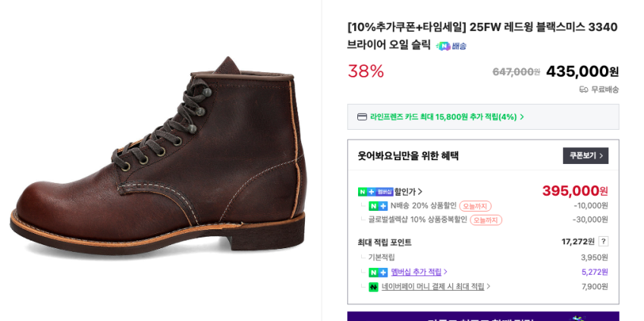Viewport: 644px width, 321px height.
Task: Click the credit card icon in the banner
Action: click(362, 117)
